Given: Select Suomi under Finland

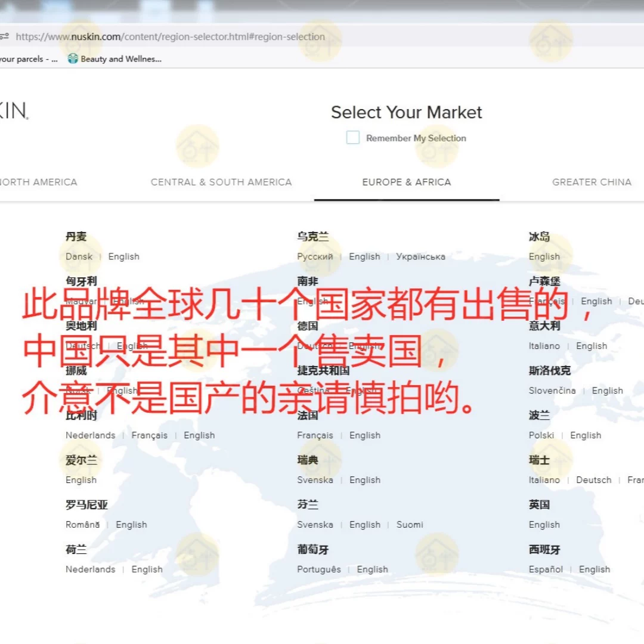Looking at the screenshot, I should 410,525.
